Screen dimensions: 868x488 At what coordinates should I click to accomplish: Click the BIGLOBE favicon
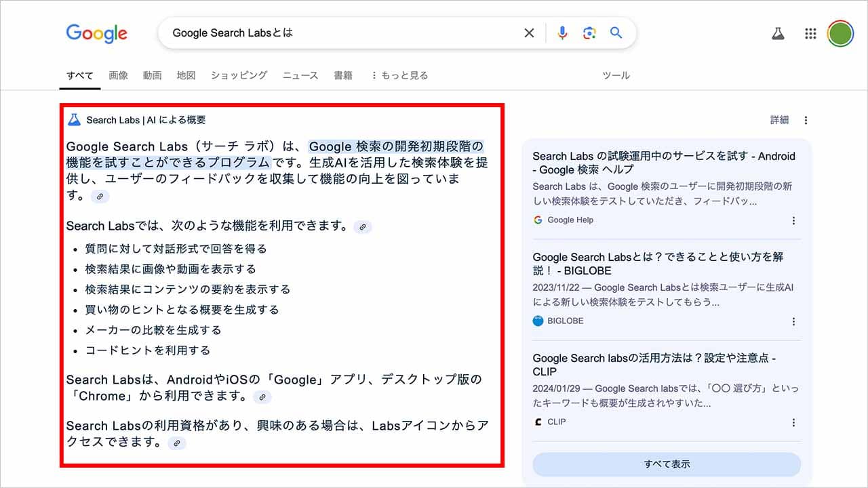tap(538, 321)
